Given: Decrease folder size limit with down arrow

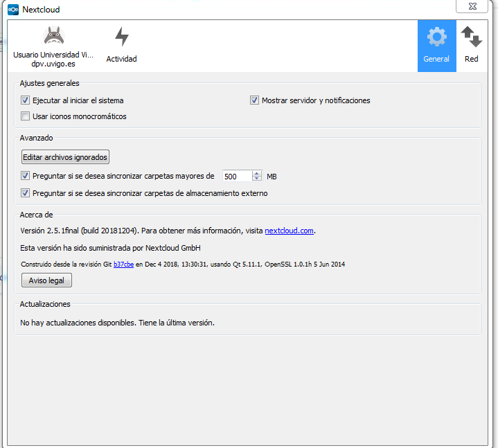Looking at the screenshot, I should (257, 179).
